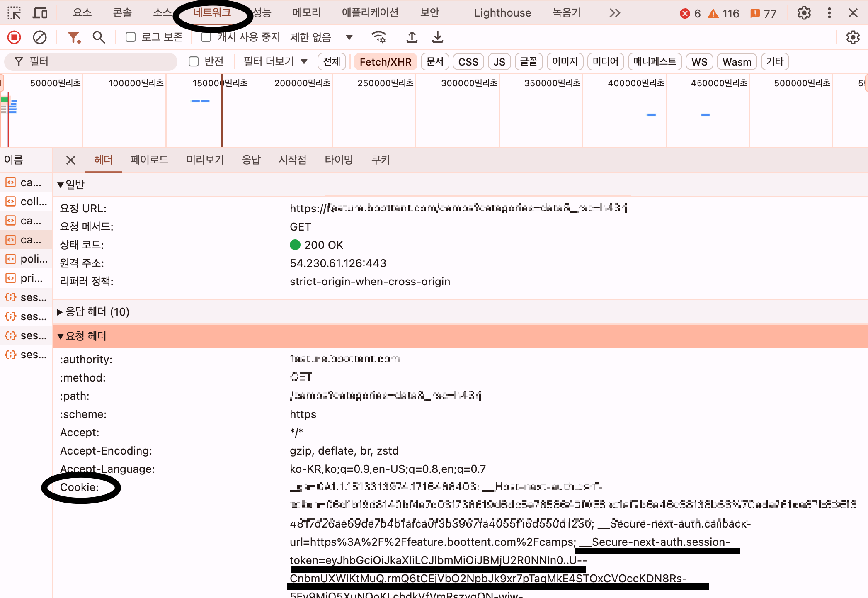Toggle the device toolbar icon
The width and height of the screenshot is (868, 598).
point(40,13)
